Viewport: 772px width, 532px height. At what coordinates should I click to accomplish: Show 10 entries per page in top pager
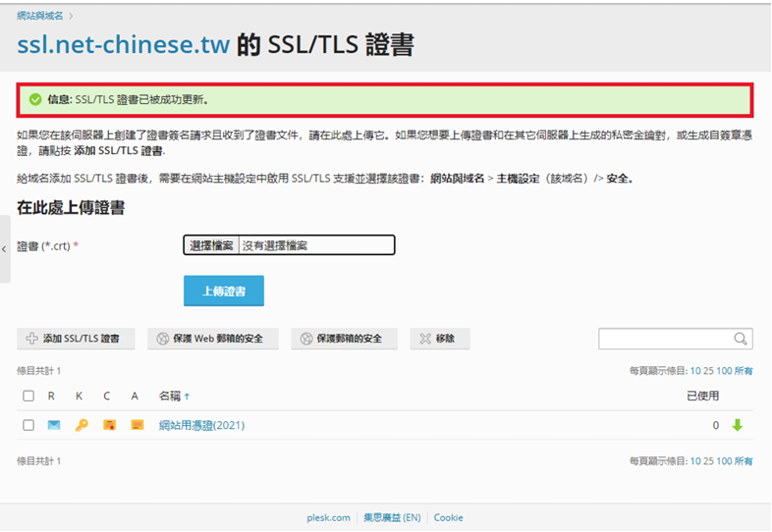(x=695, y=371)
